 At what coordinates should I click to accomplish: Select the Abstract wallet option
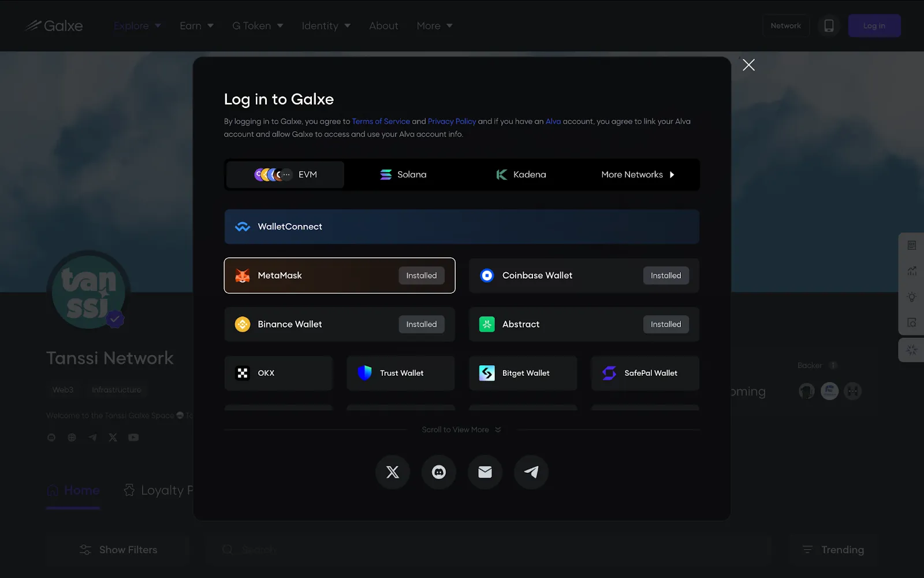(584, 324)
